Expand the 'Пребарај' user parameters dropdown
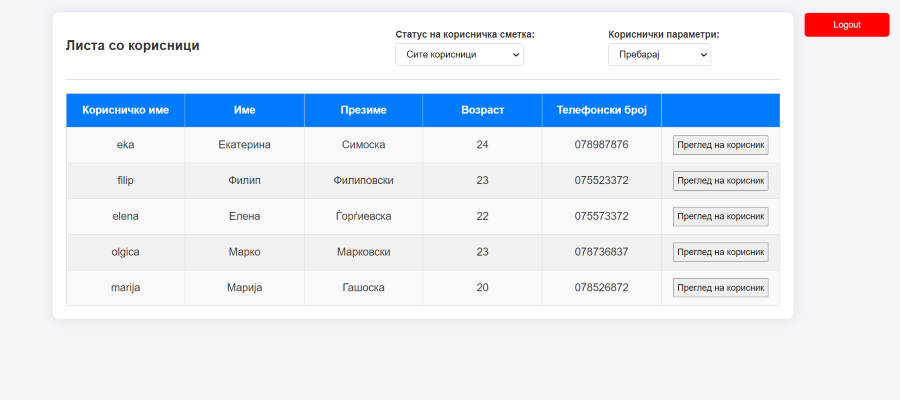 pos(659,55)
